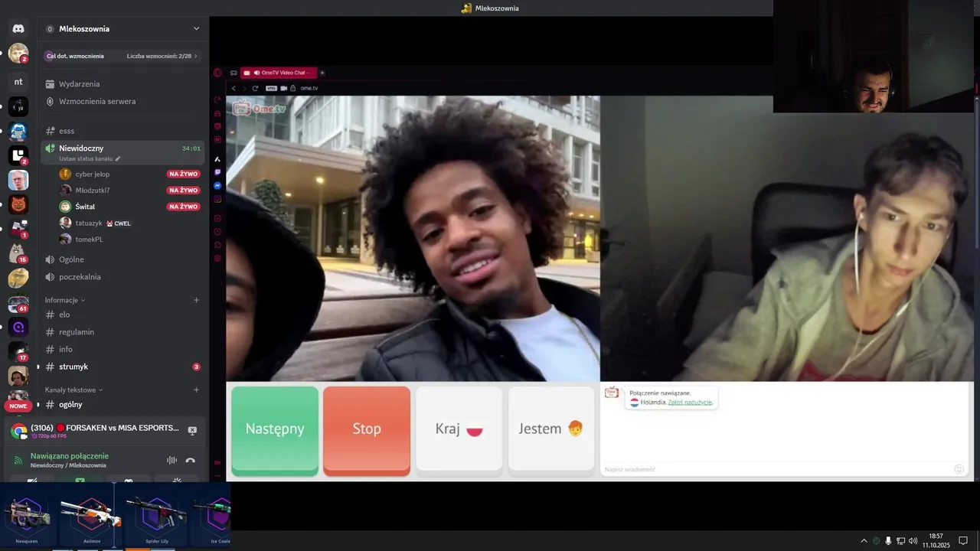Open the "nt" server icon
This screenshot has width=980, height=551.
click(x=18, y=82)
